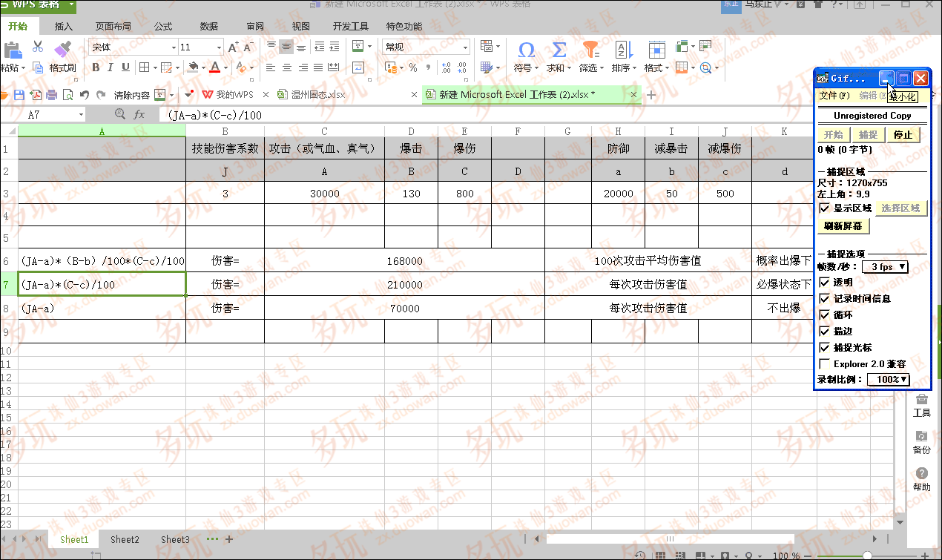Click the redo arrow icon
942x560 pixels.
pyautogui.click(x=99, y=95)
